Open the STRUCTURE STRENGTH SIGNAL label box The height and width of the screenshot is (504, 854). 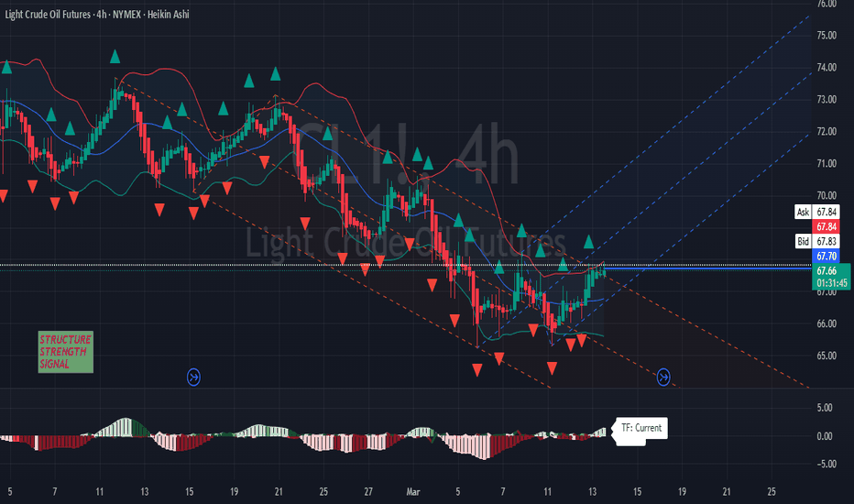click(65, 352)
